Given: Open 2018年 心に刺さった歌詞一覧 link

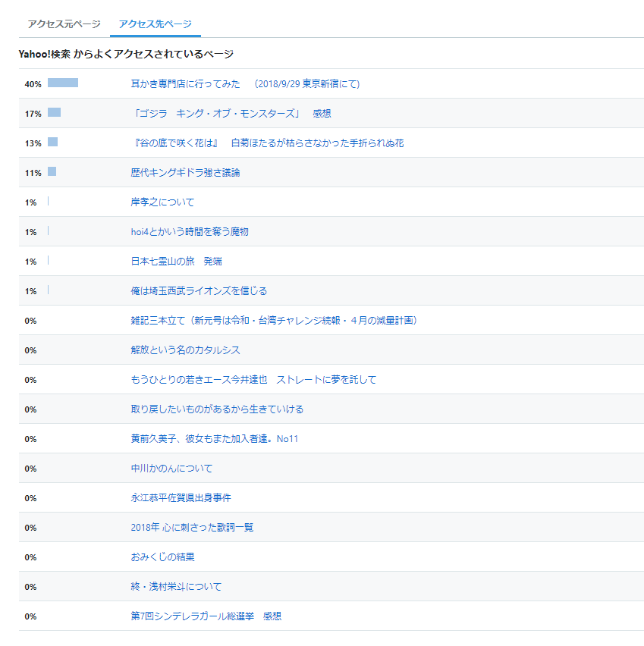Looking at the screenshot, I should point(192,528).
